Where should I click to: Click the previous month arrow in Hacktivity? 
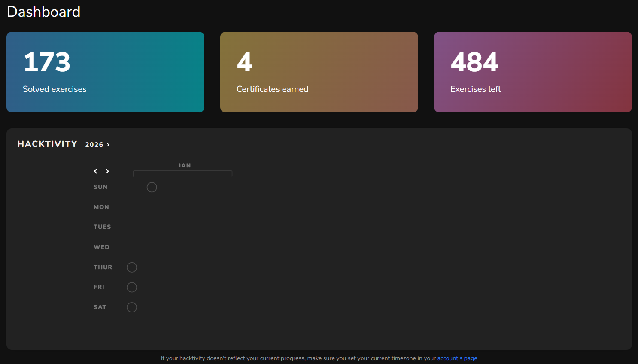click(x=95, y=171)
